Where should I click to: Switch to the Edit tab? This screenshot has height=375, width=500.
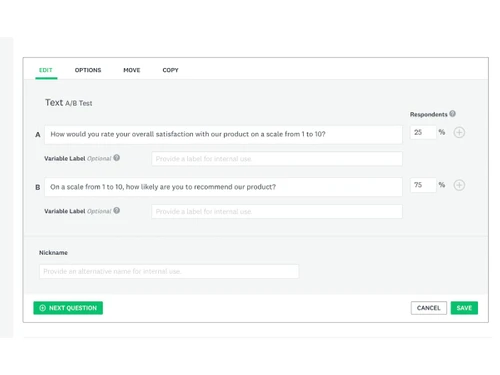46,70
